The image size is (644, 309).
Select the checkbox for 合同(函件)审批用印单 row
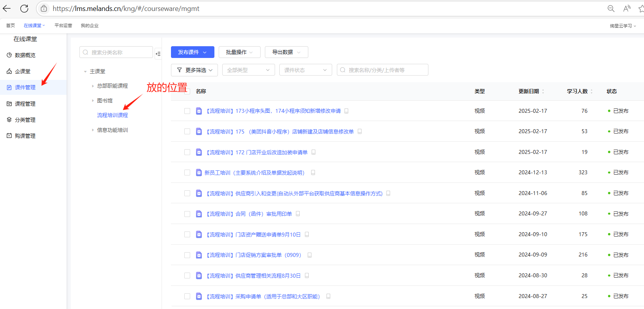click(x=187, y=214)
